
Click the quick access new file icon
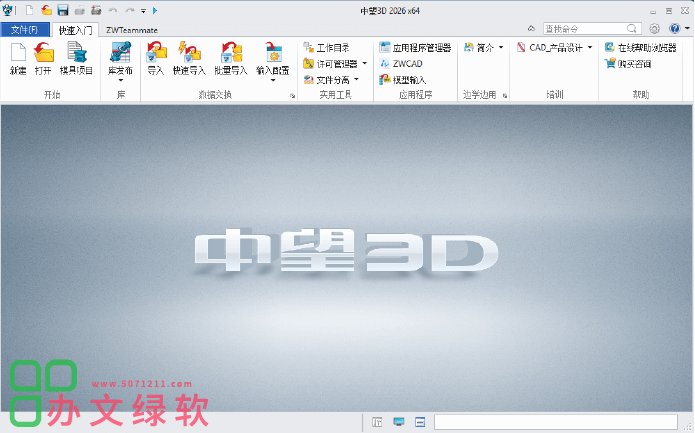click(29, 10)
